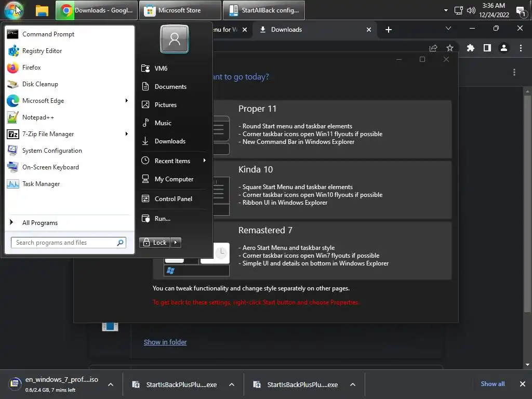Close the Downloads tab in Chrome
The width and height of the screenshot is (532, 399).
(x=369, y=30)
